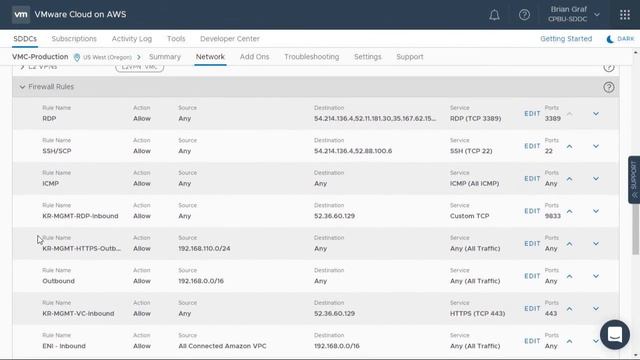
Task: Select SSH/SCP destination 54.214.136.4,52.88.100.6
Action: pos(353,151)
